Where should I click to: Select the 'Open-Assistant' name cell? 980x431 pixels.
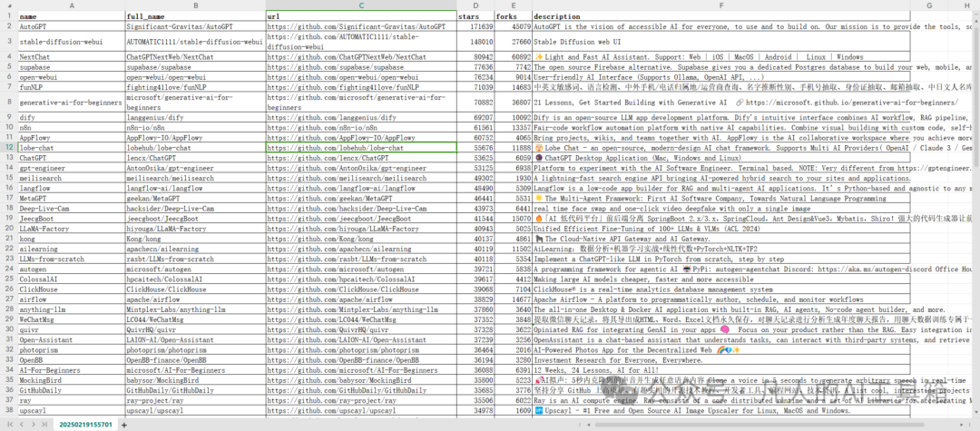click(x=72, y=339)
